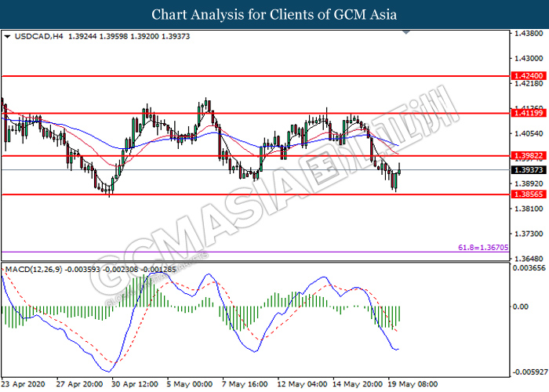
Task: Click the MACD scale value 0.003656
Action: pyautogui.click(x=529, y=268)
